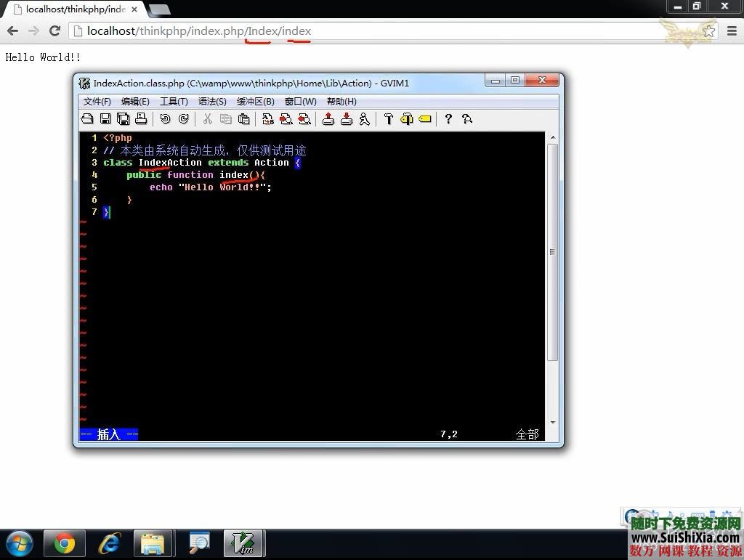This screenshot has width=744, height=560.
Task: Bookmark this page with the star icon
Action: point(708,31)
